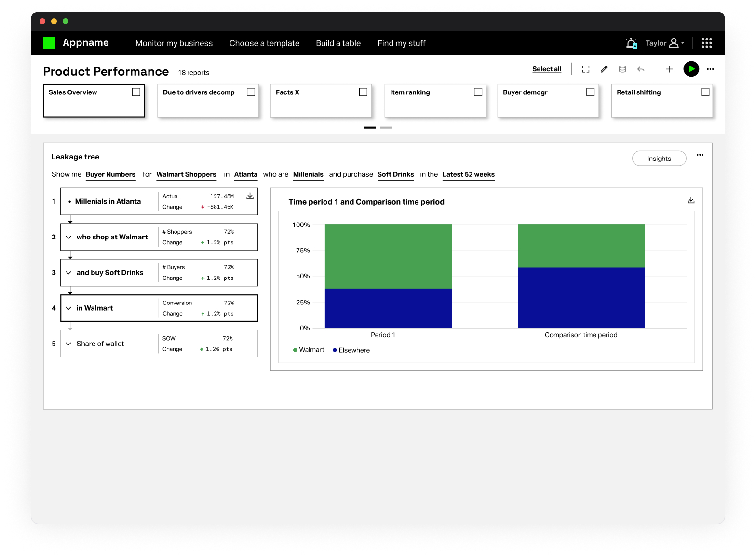The height and width of the screenshot is (555, 756).
Task: Click the Insights button
Action: [659, 159]
